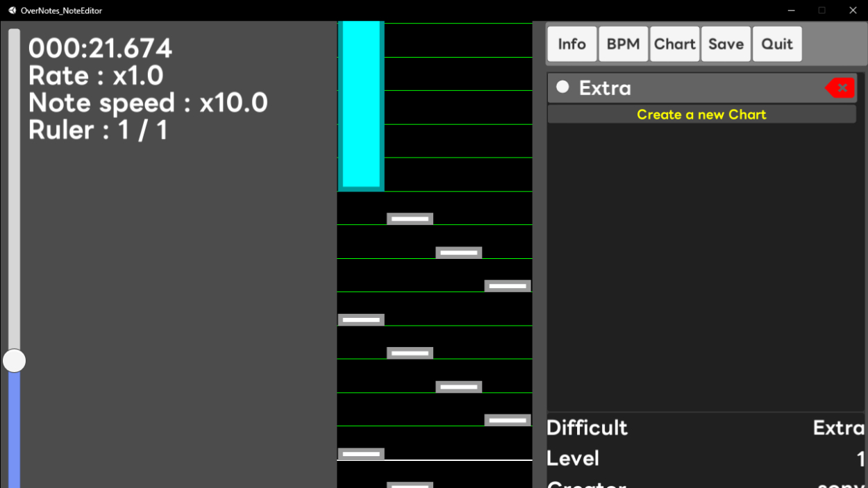868x488 pixels.
Task: Select the cyan long note in first lane
Action: (x=361, y=104)
